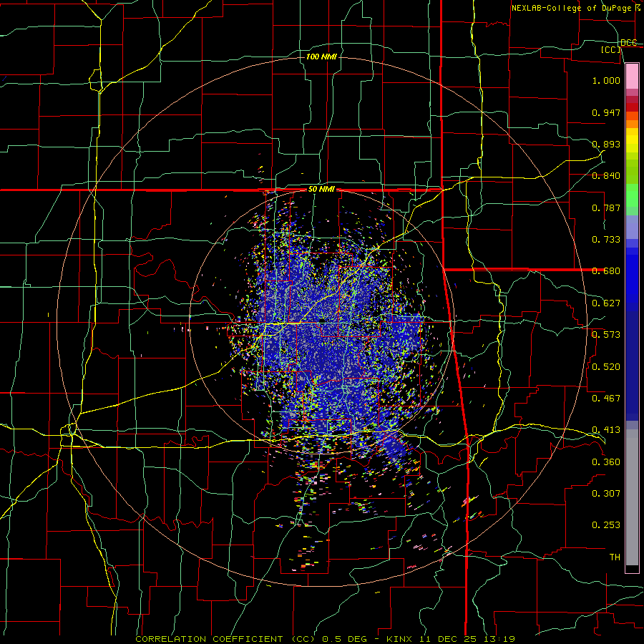Pick the red swatch in the color scale
The width and height of the screenshot is (644, 644).
click(x=632, y=107)
